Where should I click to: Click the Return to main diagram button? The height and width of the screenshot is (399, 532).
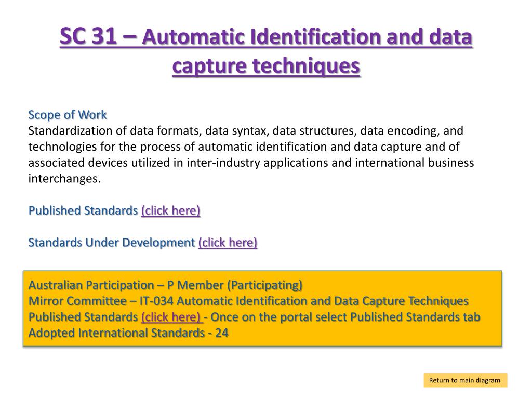465,380
